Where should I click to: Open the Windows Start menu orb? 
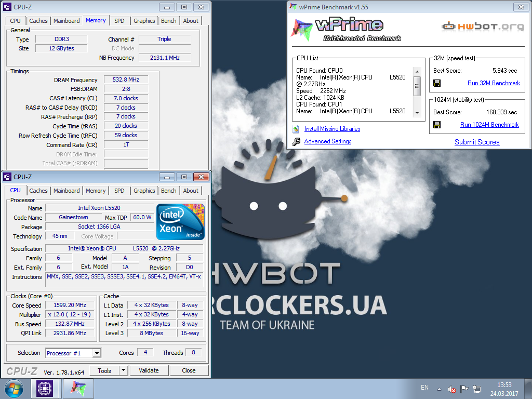tap(14, 389)
